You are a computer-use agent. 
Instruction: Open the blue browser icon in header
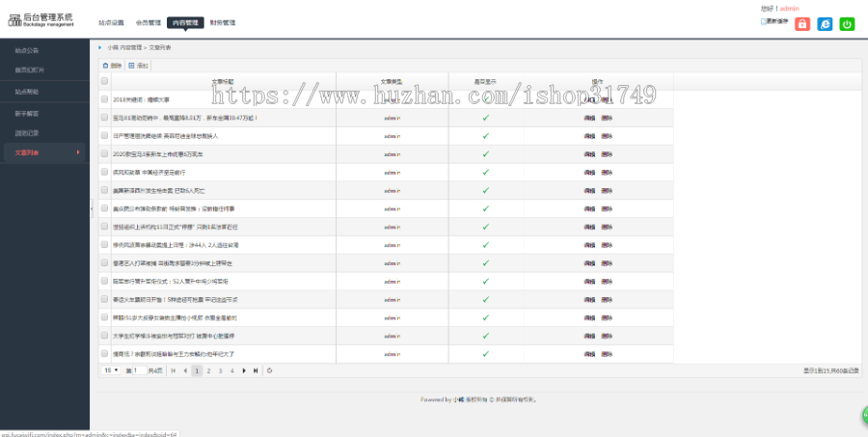click(825, 24)
